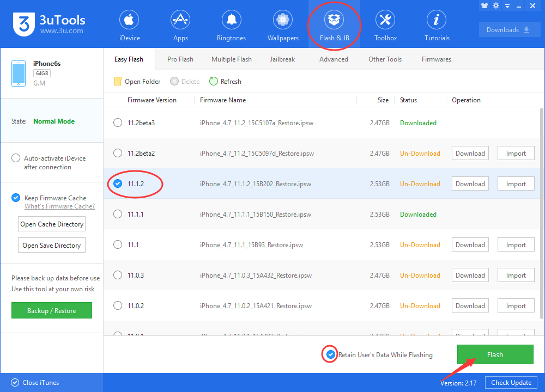
Task: Download the 11.0.2 firmware
Action: pos(470,306)
